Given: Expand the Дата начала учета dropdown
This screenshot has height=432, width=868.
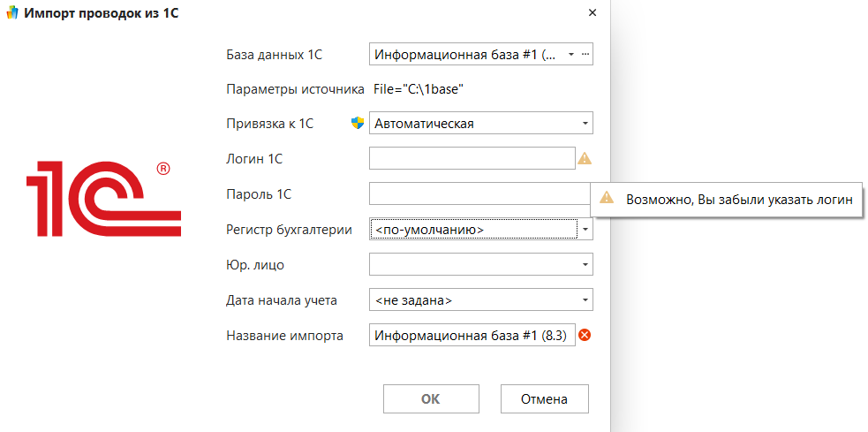Looking at the screenshot, I should 585,300.
